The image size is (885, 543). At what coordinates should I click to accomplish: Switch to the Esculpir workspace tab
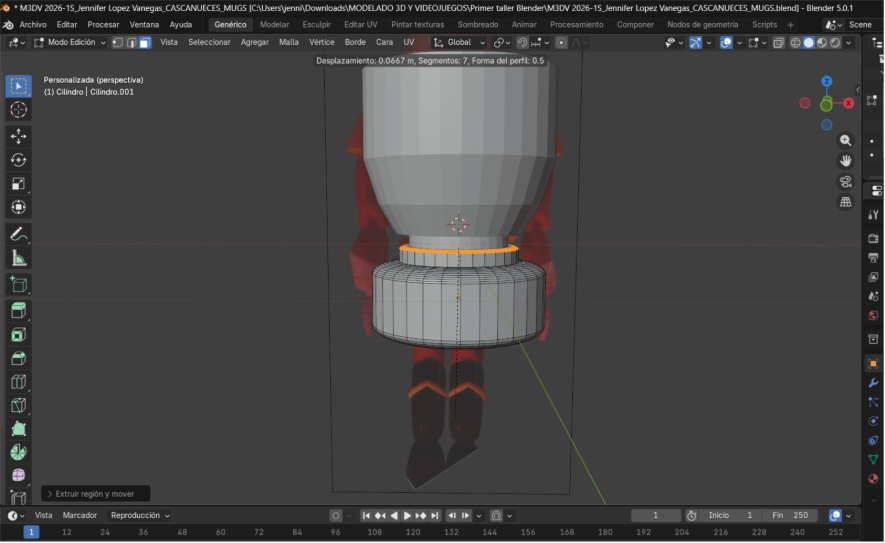click(316, 24)
